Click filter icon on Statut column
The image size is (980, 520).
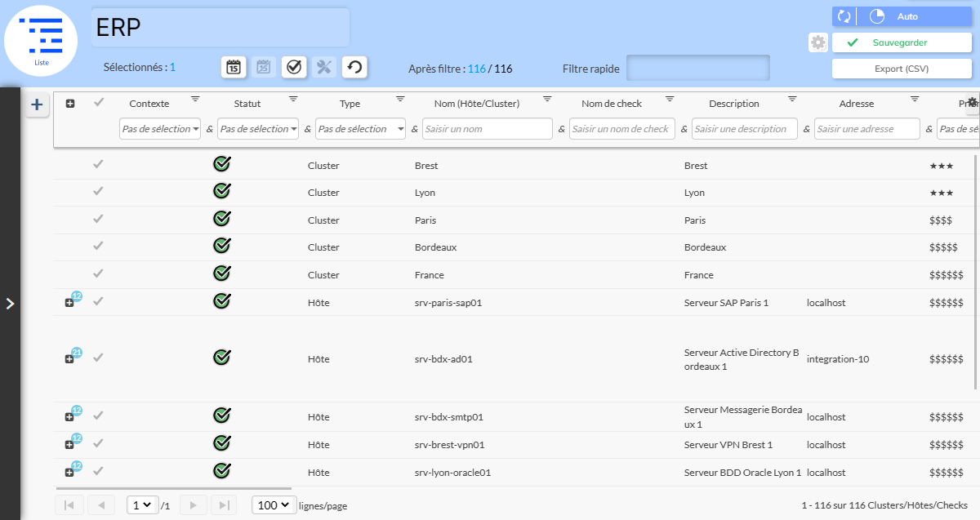[293, 99]
